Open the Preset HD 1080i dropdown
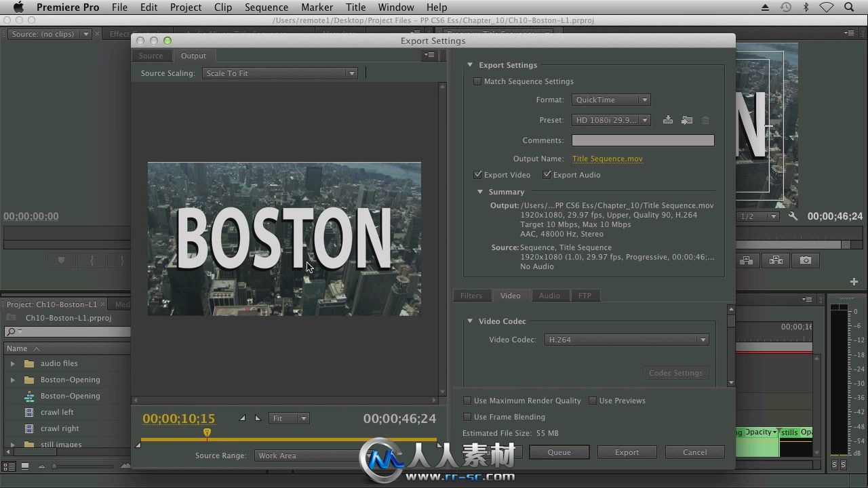The image size is (868, 488). [x=611, y=120]
